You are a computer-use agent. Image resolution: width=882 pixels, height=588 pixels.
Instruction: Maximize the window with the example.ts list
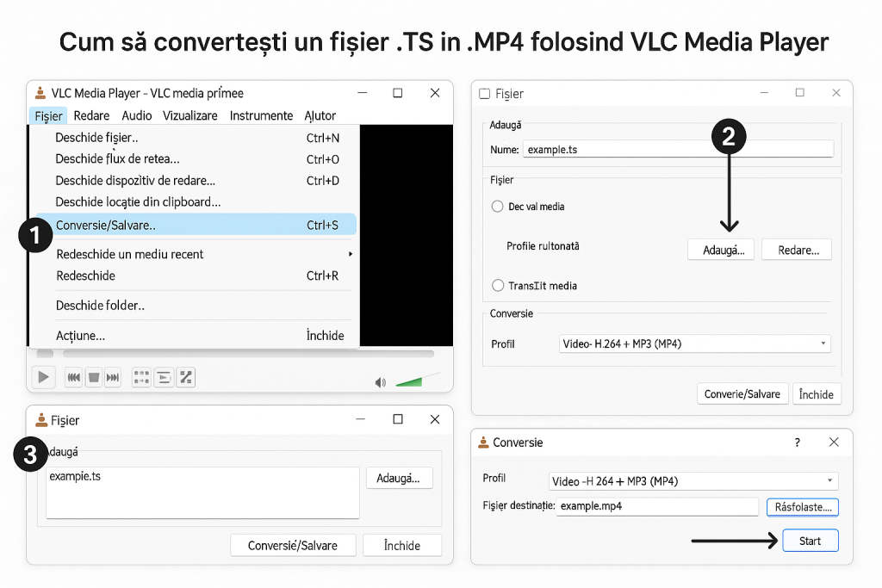[x=398, y=419]
